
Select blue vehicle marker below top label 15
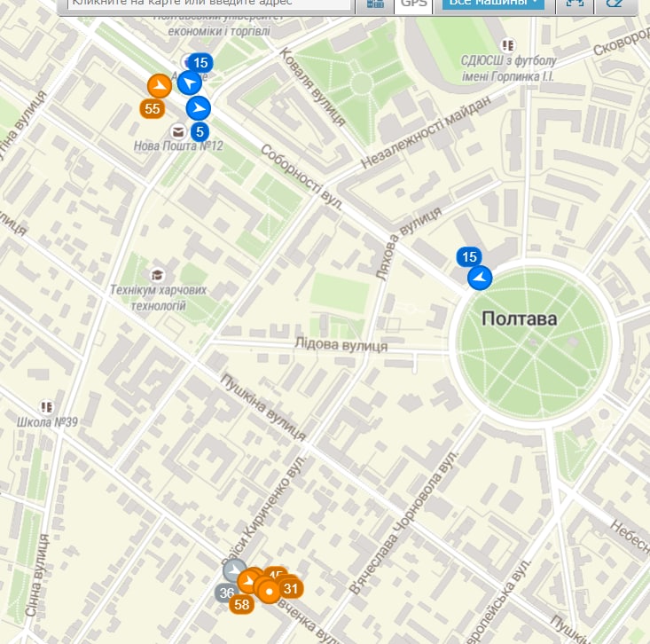190,82
